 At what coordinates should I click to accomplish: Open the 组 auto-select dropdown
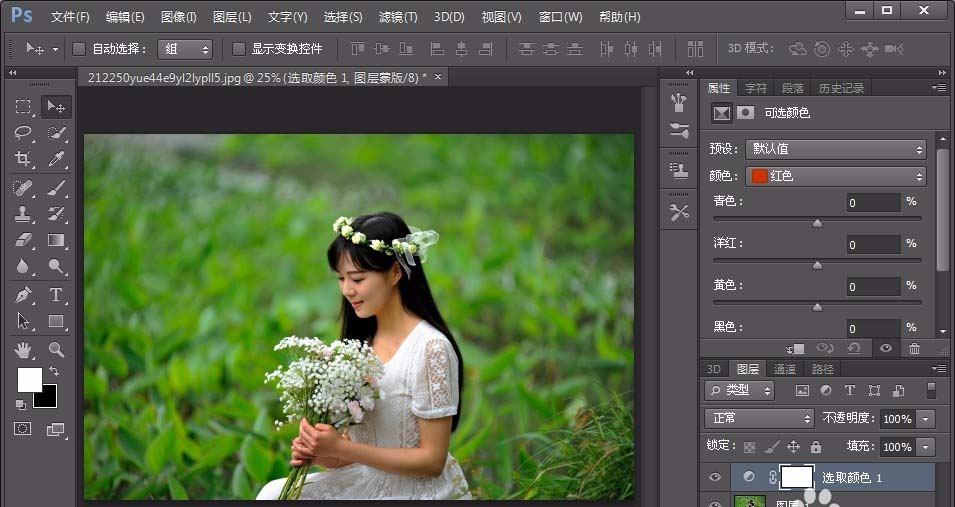tap(185, 49)
